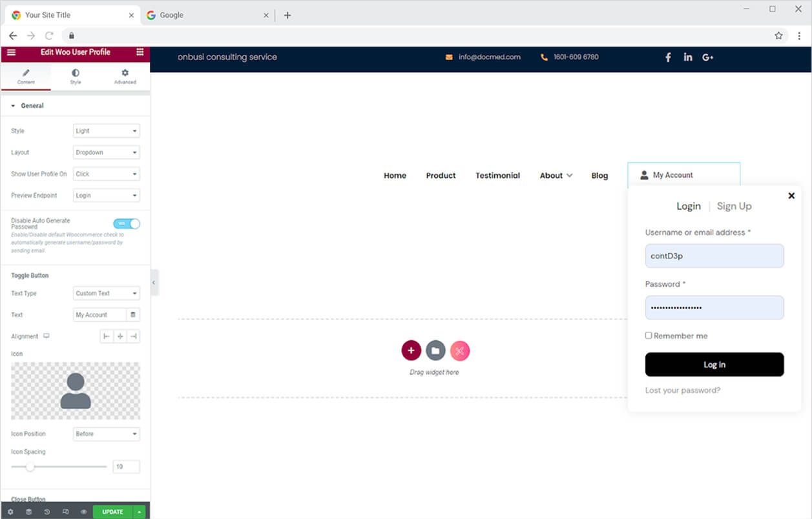The height and width of the screenshot is (519, 812).
Task: Toggle Disable Auto Generate Password switch
Action: point(127,223)
